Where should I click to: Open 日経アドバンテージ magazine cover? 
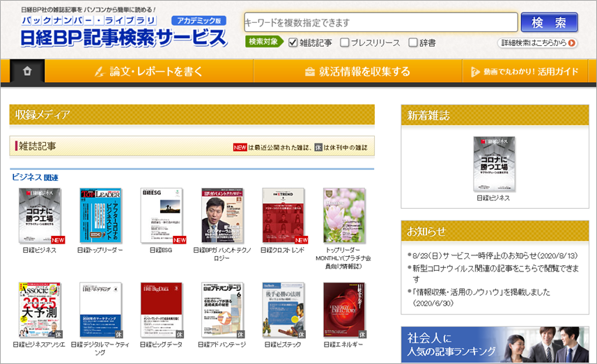click(x=222, y=310)
